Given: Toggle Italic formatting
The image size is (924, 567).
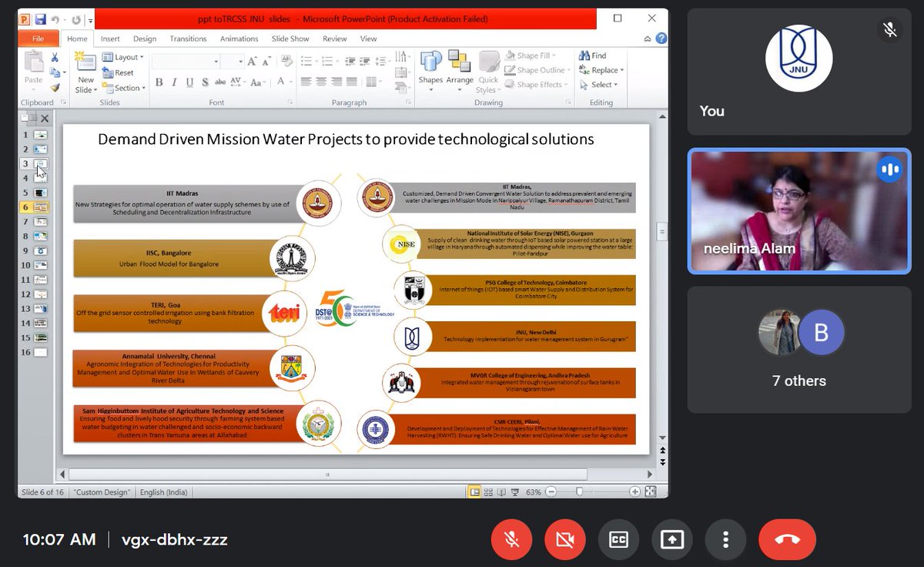Looking at the screenshot, I should point(175,82).
